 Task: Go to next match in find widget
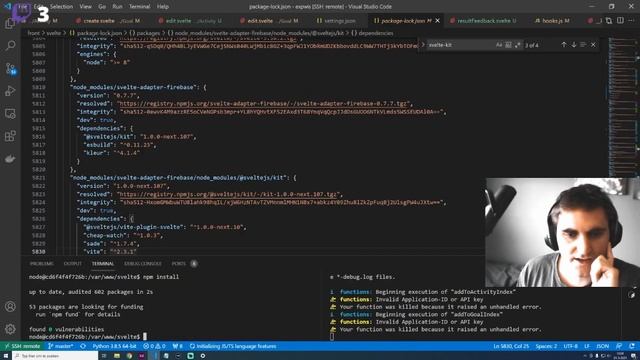(x=573, y=44)
